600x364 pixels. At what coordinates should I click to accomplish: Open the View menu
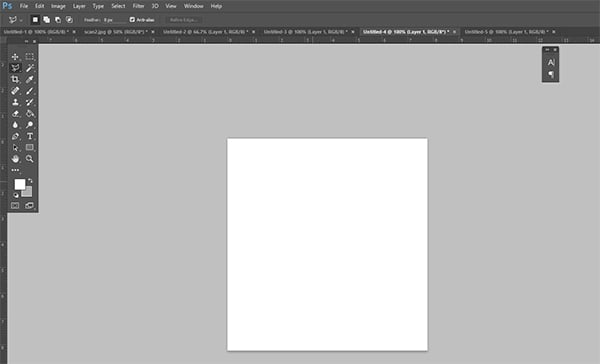[171, 6]
